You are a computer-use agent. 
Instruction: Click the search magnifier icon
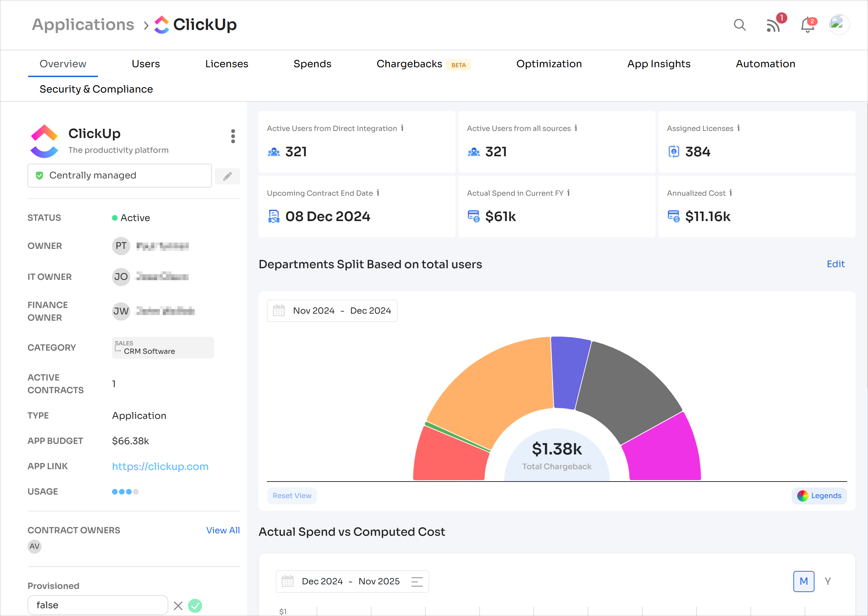(739, 25)
